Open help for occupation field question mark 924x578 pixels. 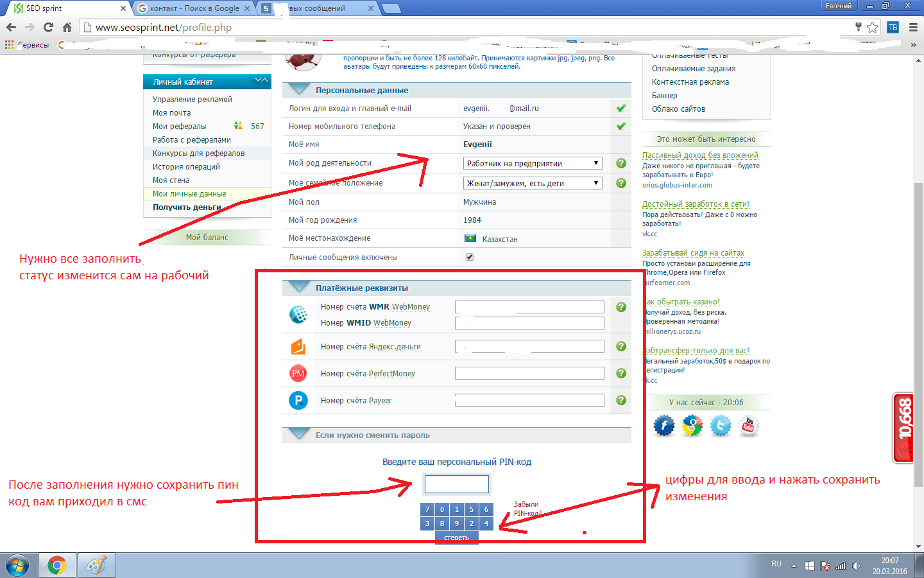tap(621, 163)
